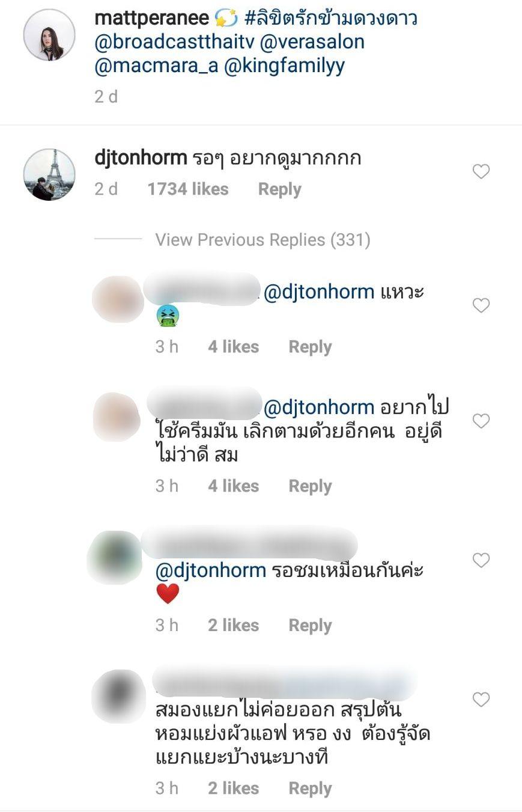Open djtonhorm's Eiffel Tower avatar
This screenshot has height=812, width=522.
click(x=49, y=174)
